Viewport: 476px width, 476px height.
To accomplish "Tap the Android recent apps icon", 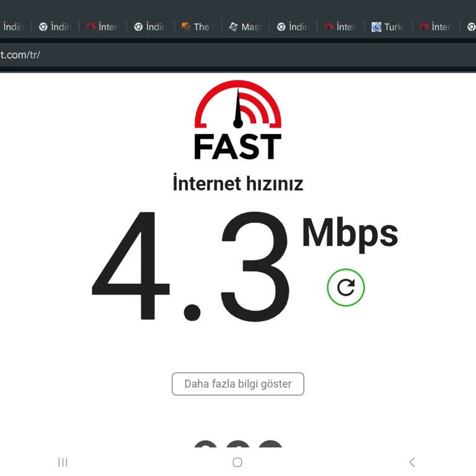I will tap(63, 462).
